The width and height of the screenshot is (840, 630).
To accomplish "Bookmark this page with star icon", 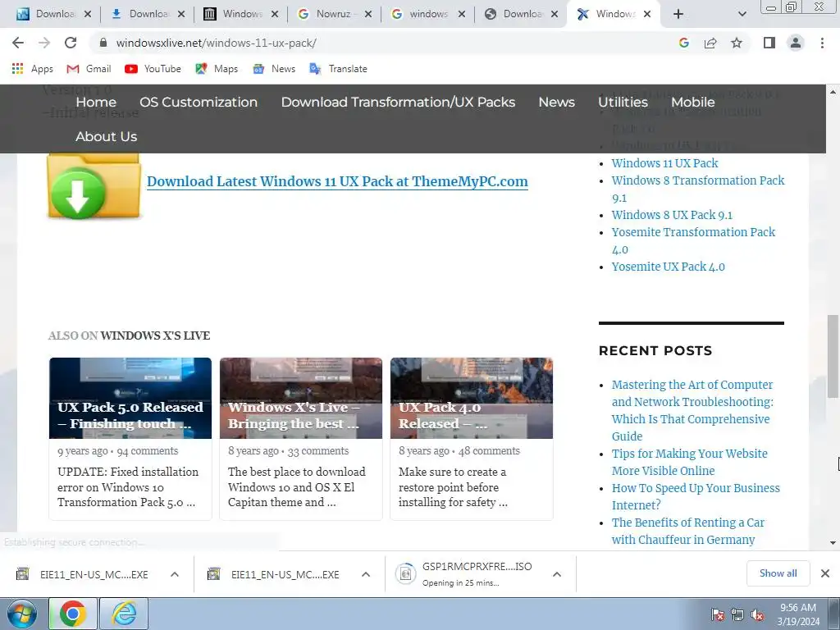I will click(x=737, y=43).
